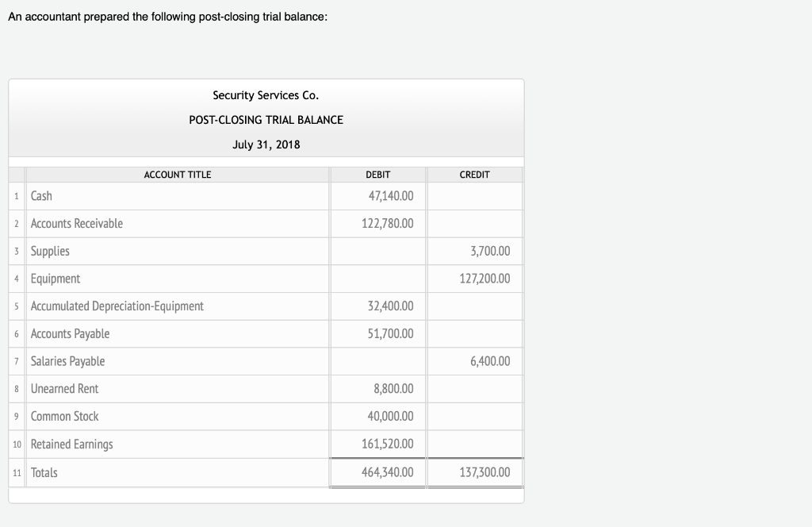Image resolution: width=812 pixels, height=527 pixels.
Task: Select the 161,520.00 debit amount
Action: coord(387,444)
